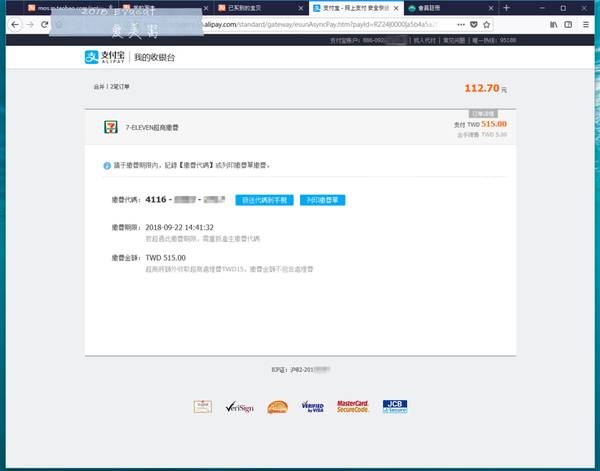Show the sidebar using the sidebars icon
Screen dimensions: 600x471
tap(568, 24)
